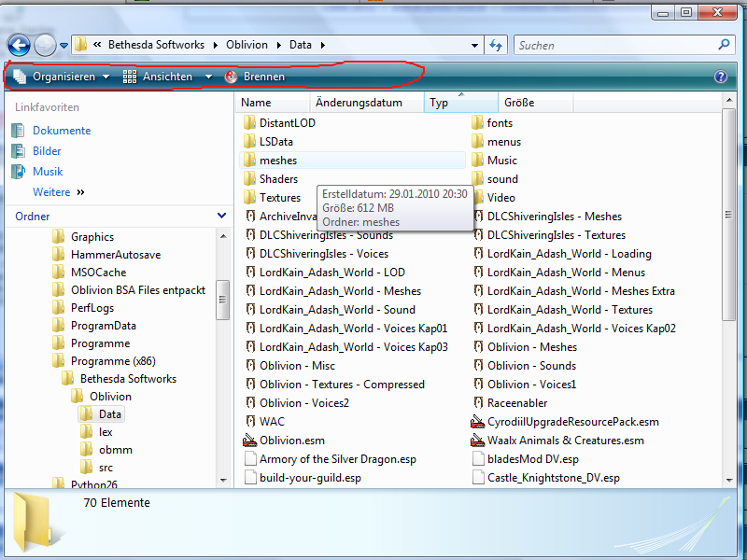Screen dimensions: 747x560
Task: Click the search magnifier icon
Action: point(724,45)
